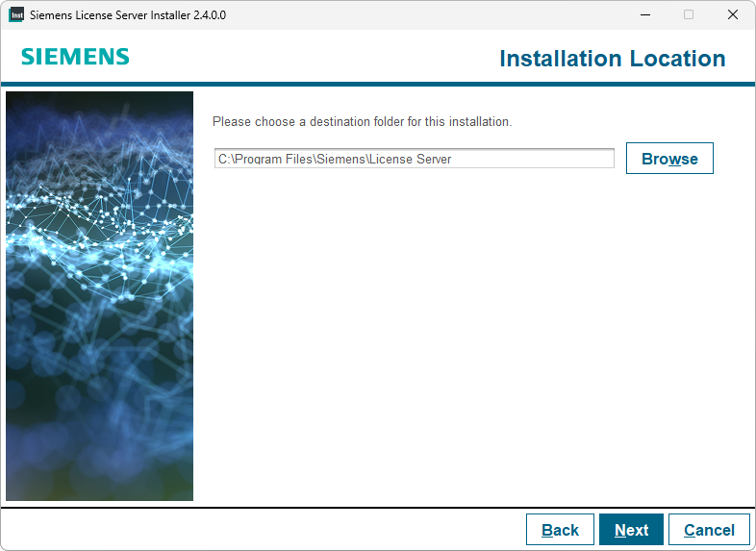Cancel the License Server installation
Viewport: 756px width, 551px height.
[x=709, y=530]
